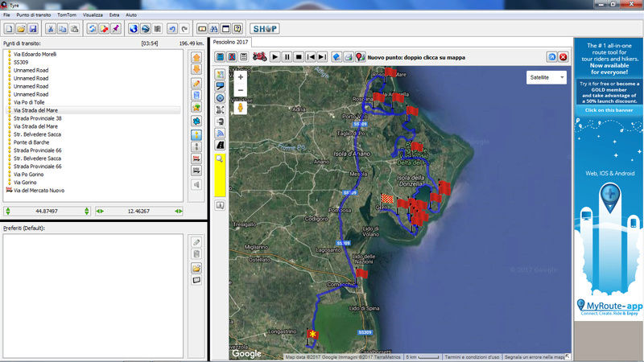Click the map pin marker icon

point(360,57)
